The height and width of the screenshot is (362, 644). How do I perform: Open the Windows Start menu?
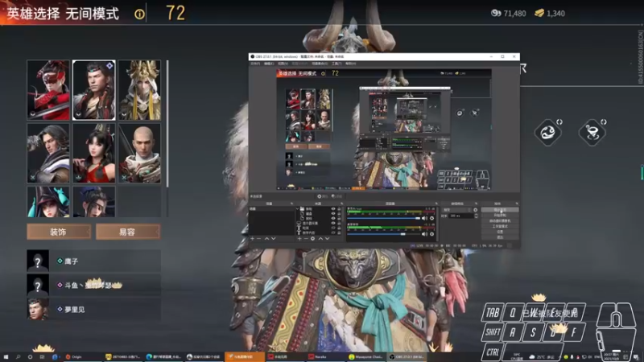click(6, 357)
